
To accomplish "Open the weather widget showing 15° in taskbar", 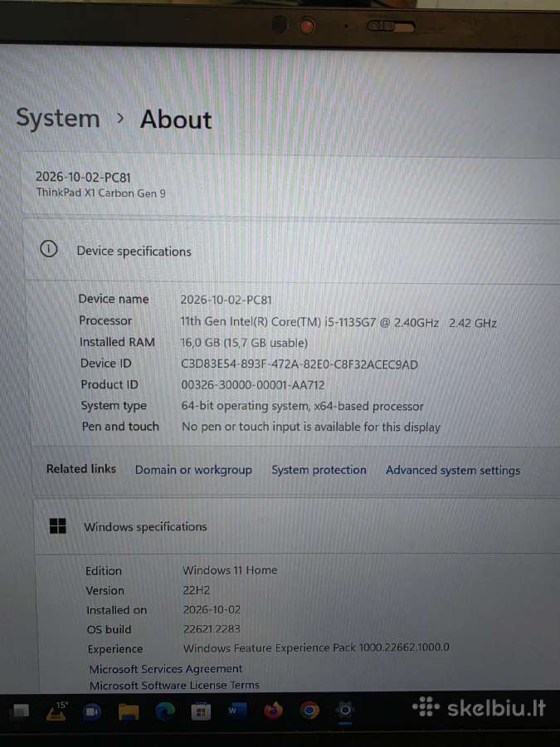I will (57, 711).
